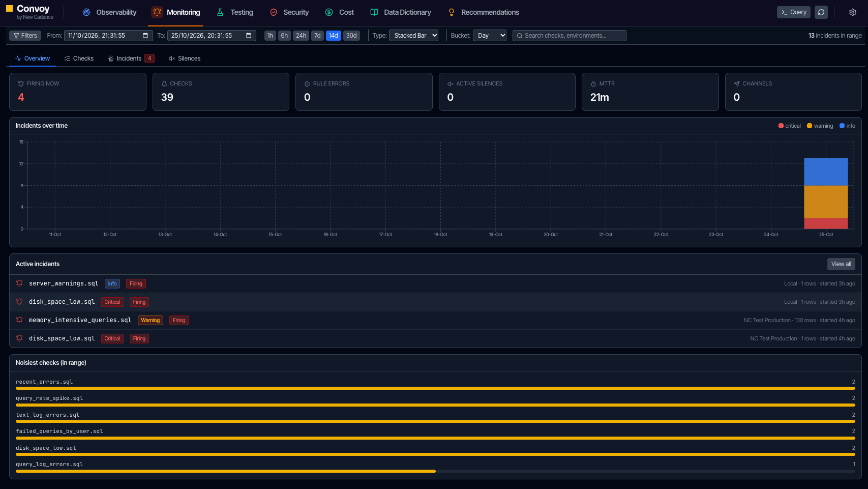The image size is (868, 489).
Task: Click the Data Dictionary book icon
Action: tap(374, 12)
